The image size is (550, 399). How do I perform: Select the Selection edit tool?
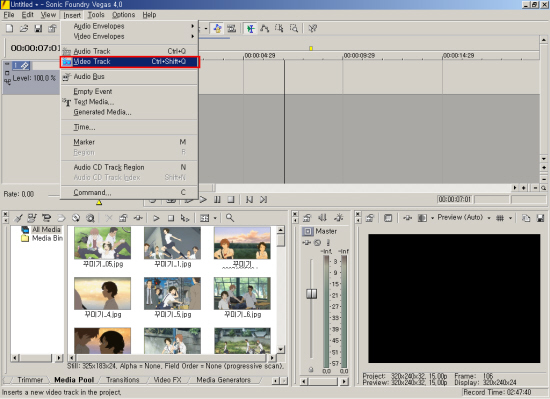[x=279, y=28]
